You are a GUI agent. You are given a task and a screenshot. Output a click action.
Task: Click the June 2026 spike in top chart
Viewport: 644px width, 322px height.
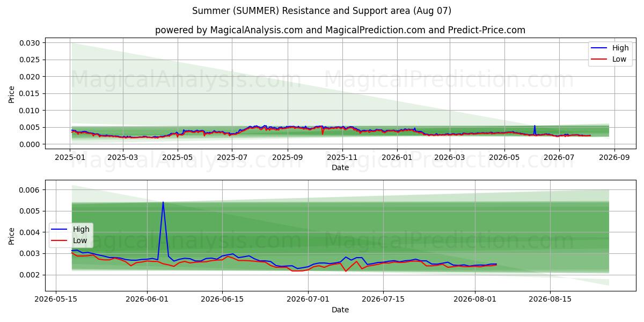click(x=535, y=126)
